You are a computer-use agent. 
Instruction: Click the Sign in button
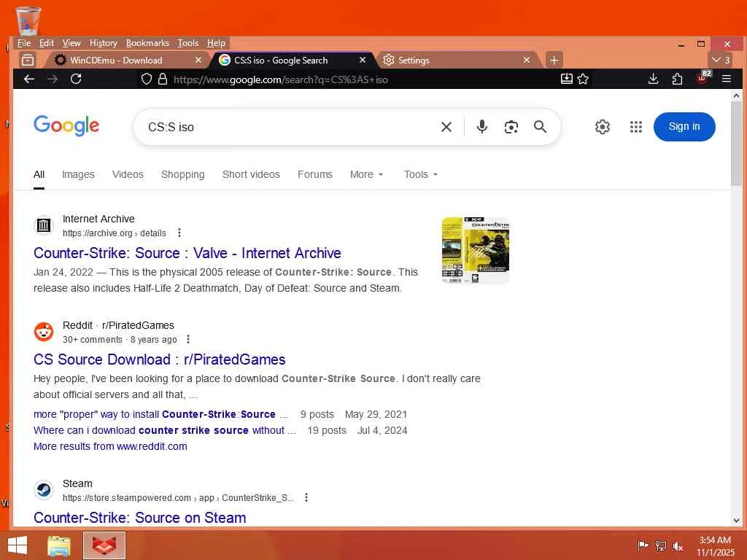pyautogui.click(x=684, y=127)
